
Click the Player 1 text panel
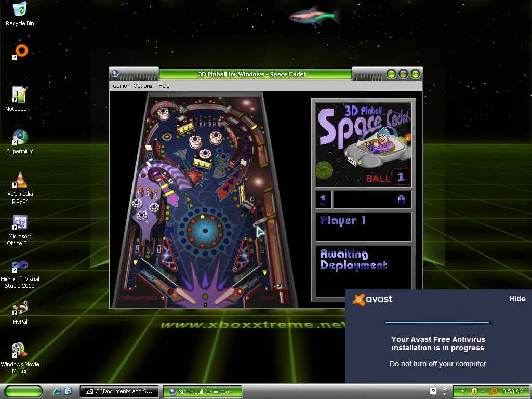pos(363,227)
